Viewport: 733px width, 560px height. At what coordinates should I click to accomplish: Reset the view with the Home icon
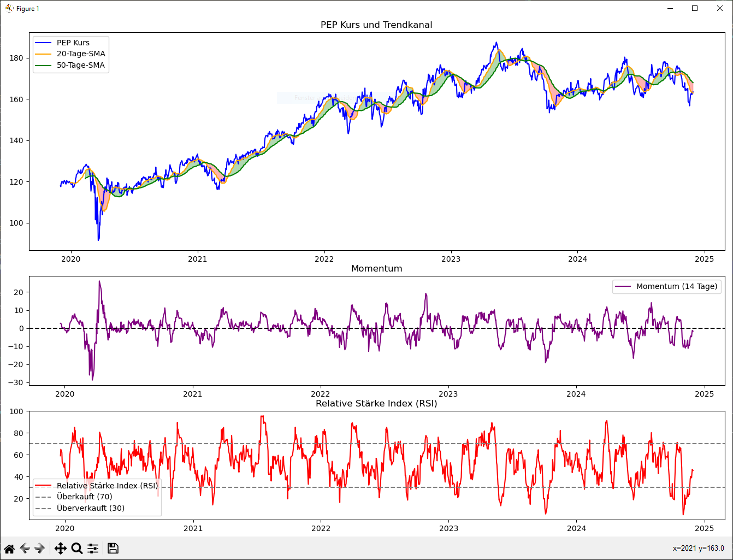(x=9, y=549)
